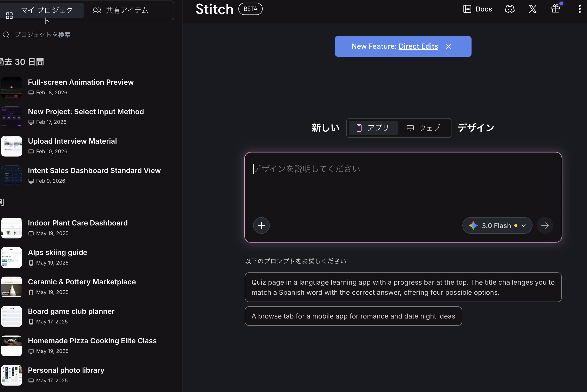The width and height of the screenshot is (587, 392).
Task: Select the 共有アイテム tab
Action: (120, 10)
